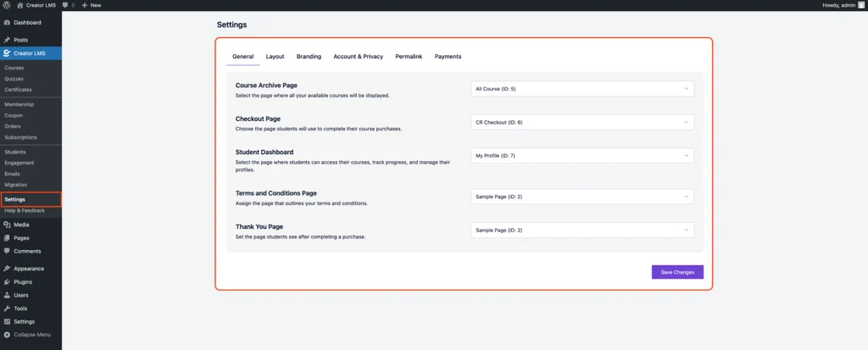Click the Creator LMS site name link
This screenshot has height=350, width=868.
tap(41, 5)
